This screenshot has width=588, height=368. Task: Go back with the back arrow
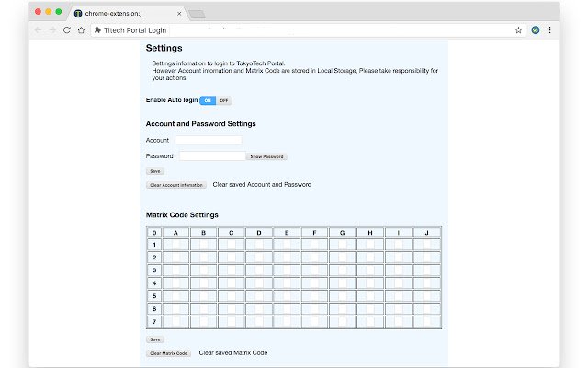(x=38, y=30)
